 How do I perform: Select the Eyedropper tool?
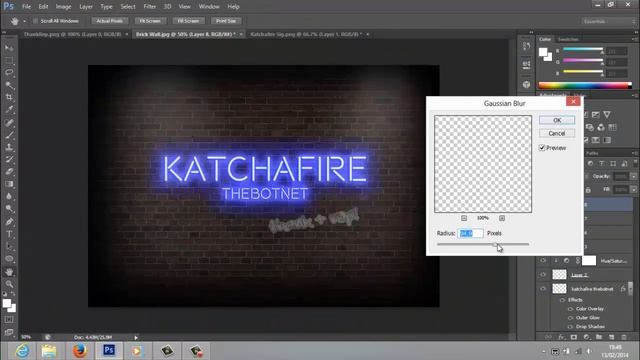pyautogui.click(x=9, y=109)
